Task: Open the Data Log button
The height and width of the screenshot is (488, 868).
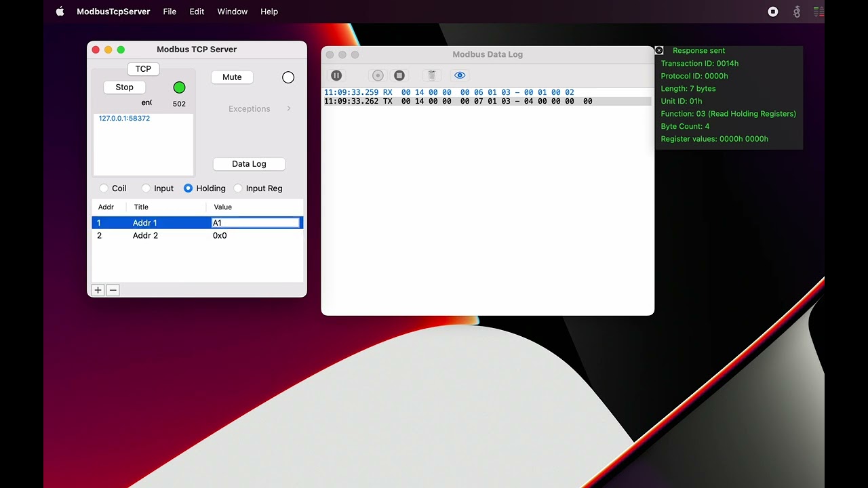Action: [249, 164]
